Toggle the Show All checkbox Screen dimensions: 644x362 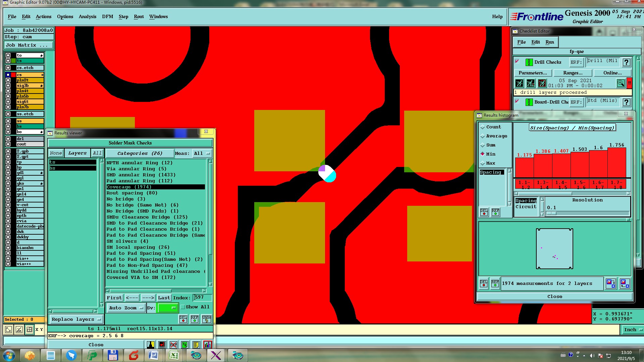tap(183, 307)
